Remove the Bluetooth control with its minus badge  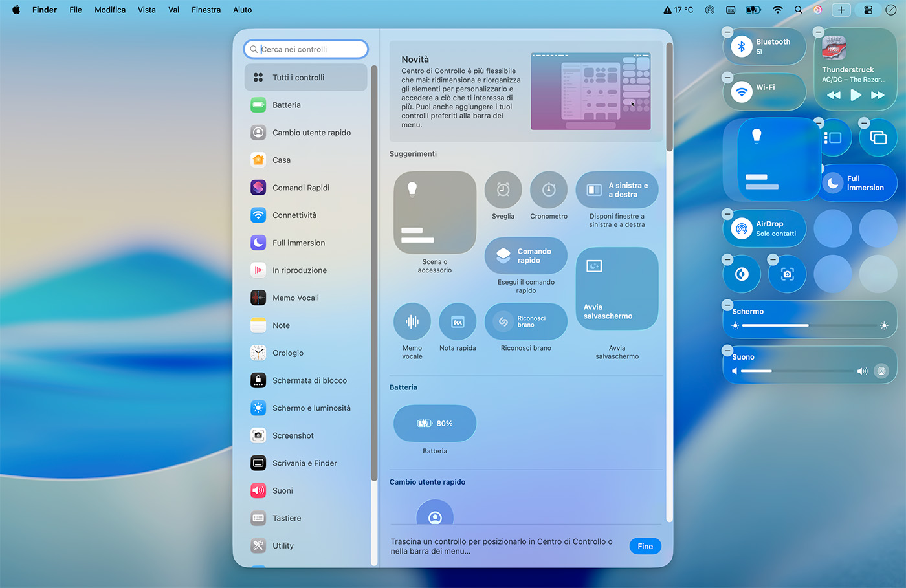[727, 31]
